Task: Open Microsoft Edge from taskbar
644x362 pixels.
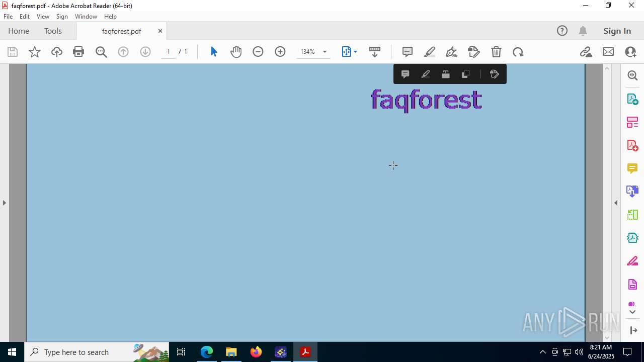Action: point(207,352)
